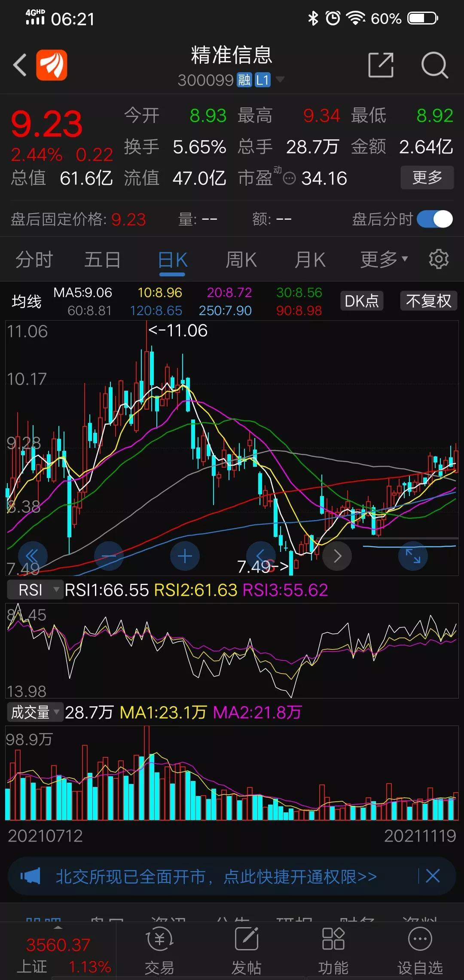Move chart left one step
The width and height of the screenshot is (464, 980).
(261, 556)
